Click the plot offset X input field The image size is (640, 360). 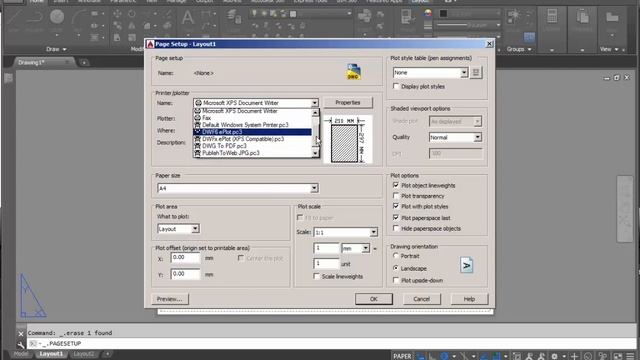coord(185,258)
